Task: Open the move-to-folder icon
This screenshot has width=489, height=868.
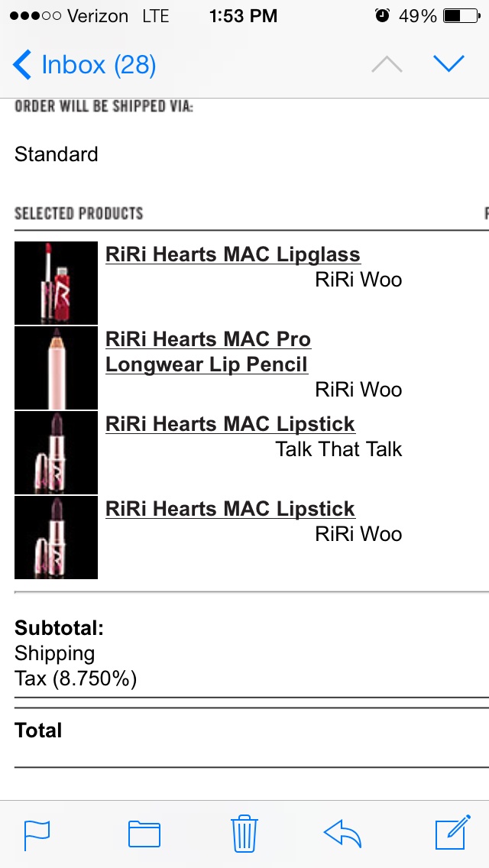Action: (x=144, y=834)
